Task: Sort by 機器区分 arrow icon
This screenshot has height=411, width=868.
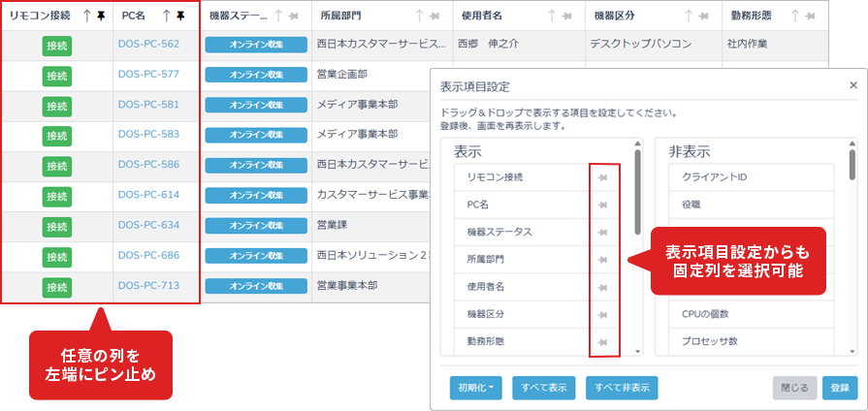Action: 689,16
